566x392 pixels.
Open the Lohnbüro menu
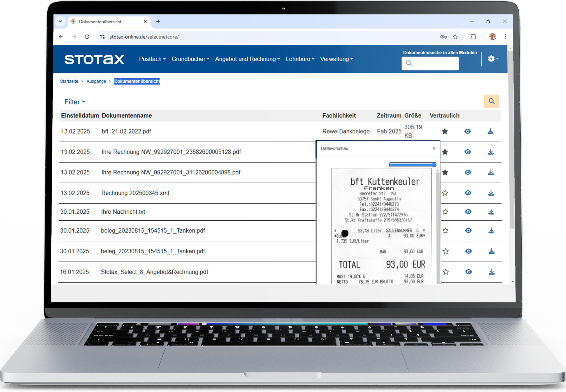click(x=300, y=59)
